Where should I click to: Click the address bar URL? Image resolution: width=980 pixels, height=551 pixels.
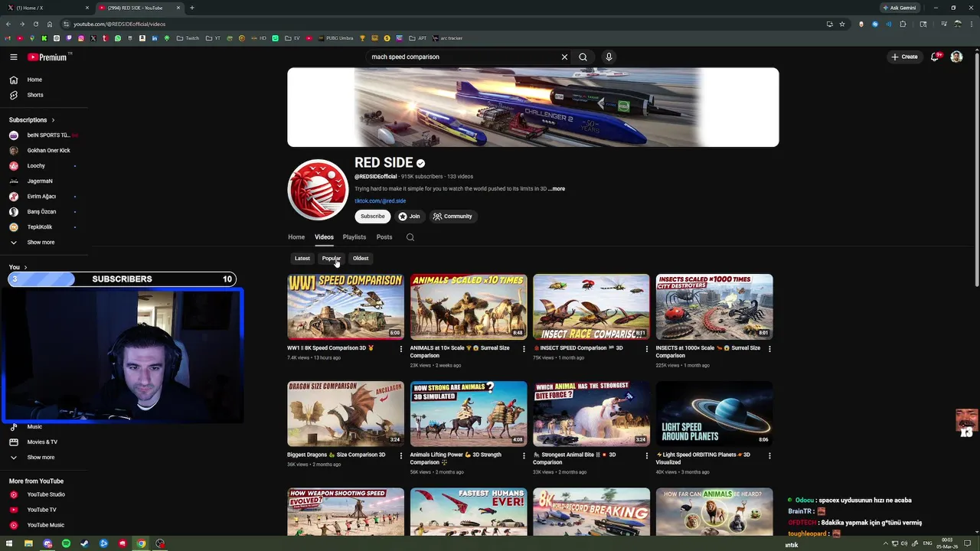pyautogui.click(x=119, y=24)
